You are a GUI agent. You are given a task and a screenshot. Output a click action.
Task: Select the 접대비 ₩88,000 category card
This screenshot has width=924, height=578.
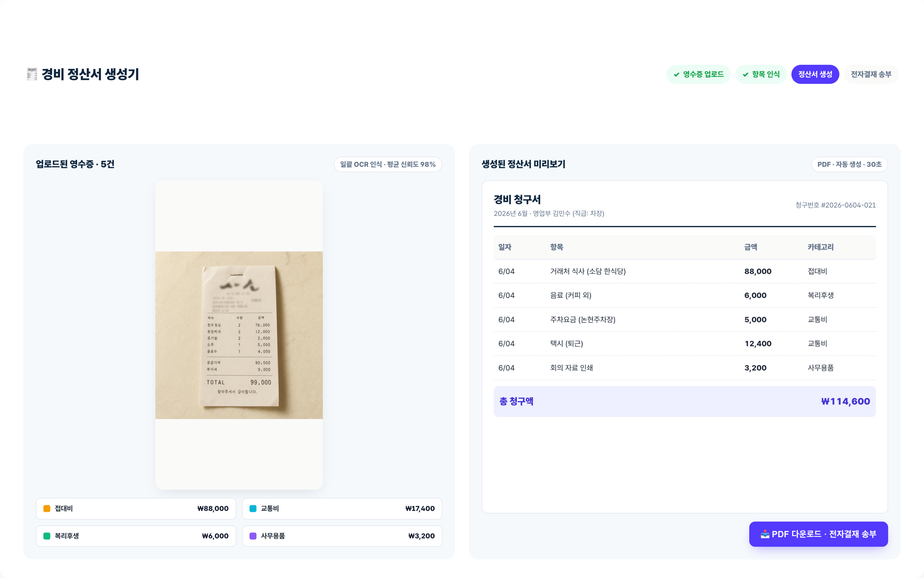pyautogui.click(x=136, y=509)
